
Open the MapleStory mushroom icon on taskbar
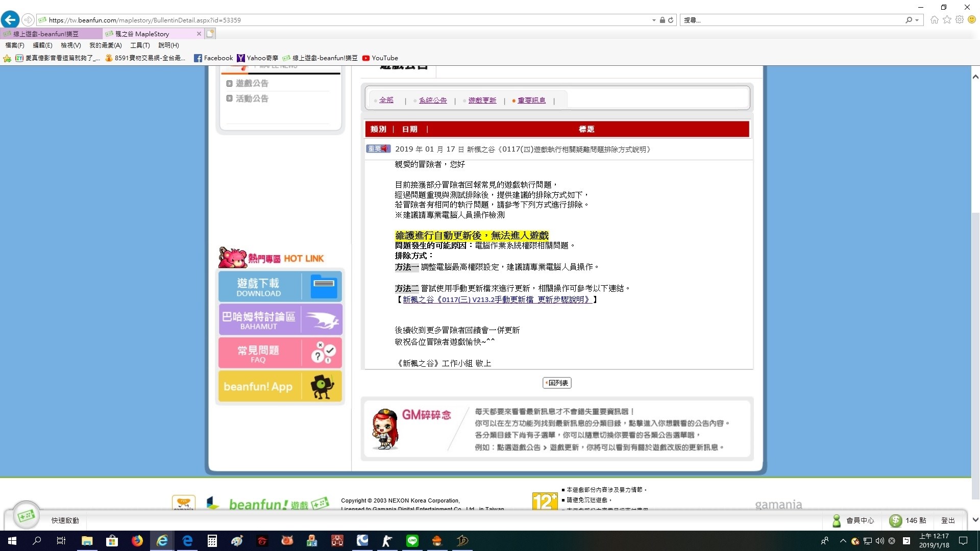tap(437, 541)
